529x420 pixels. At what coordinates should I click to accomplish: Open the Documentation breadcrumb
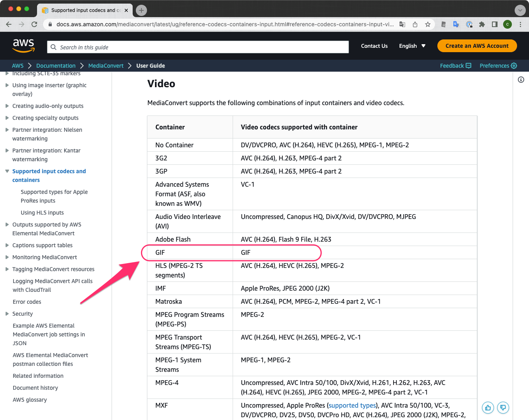click(56, 66)
